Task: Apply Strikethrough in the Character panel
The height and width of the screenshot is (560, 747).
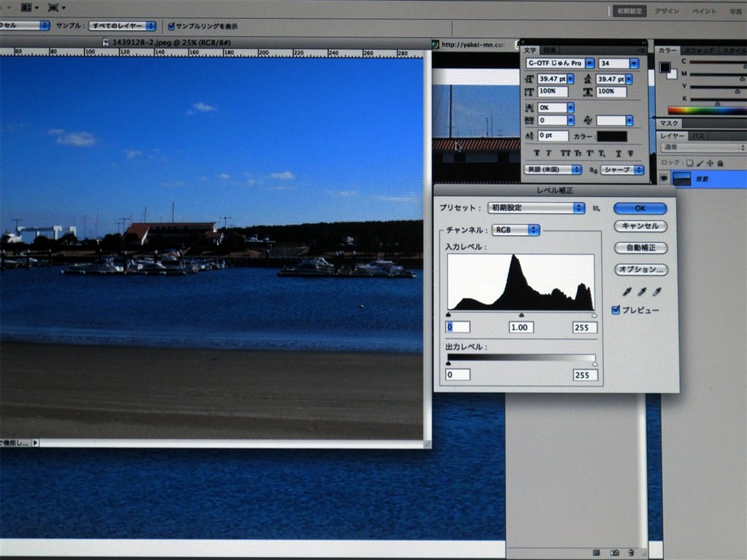Action: point(630,153)
